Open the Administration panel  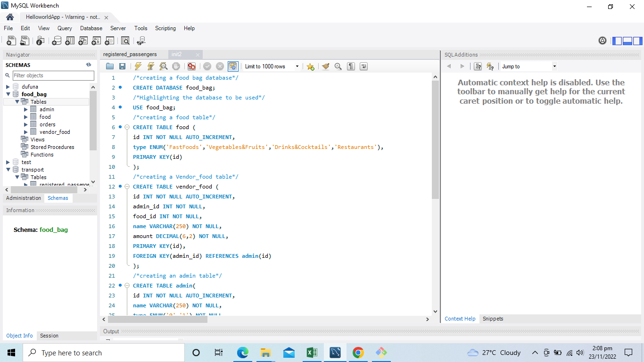click(x=23, y=198)
